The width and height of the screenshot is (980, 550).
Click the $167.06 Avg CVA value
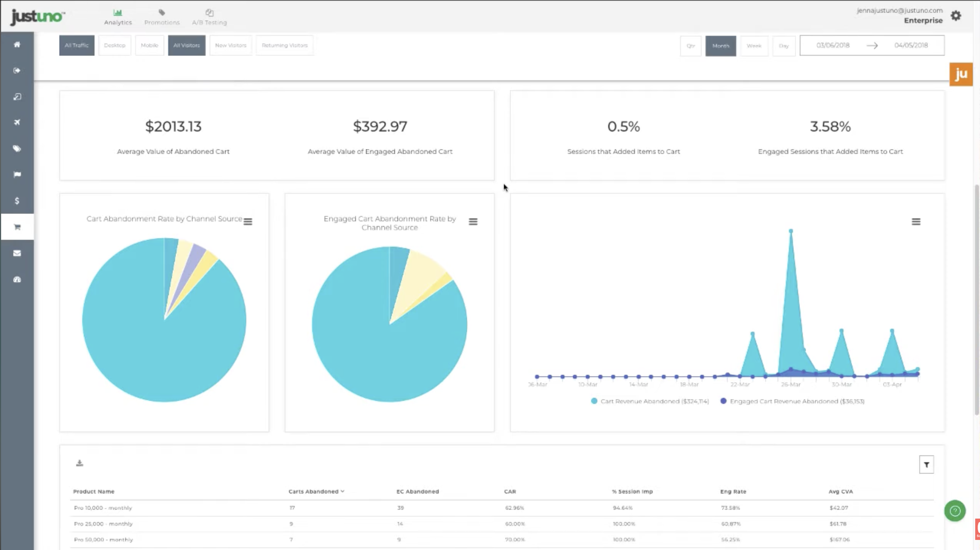click(x=839, y=540)
